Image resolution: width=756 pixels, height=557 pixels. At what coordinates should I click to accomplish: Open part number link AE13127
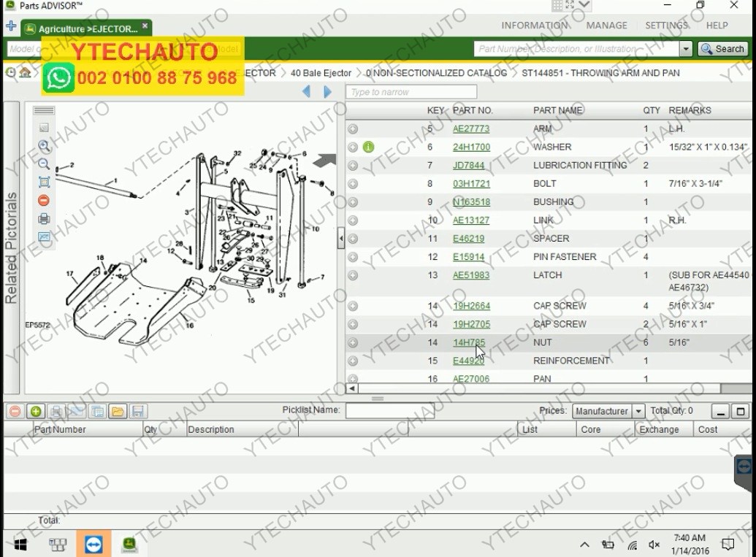[x=471, y=220]
